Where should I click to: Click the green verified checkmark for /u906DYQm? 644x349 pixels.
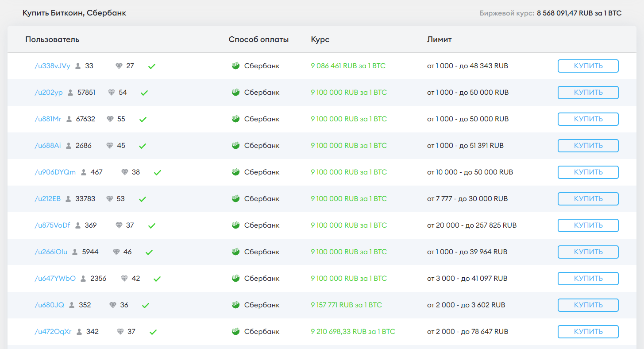(158, 173)
